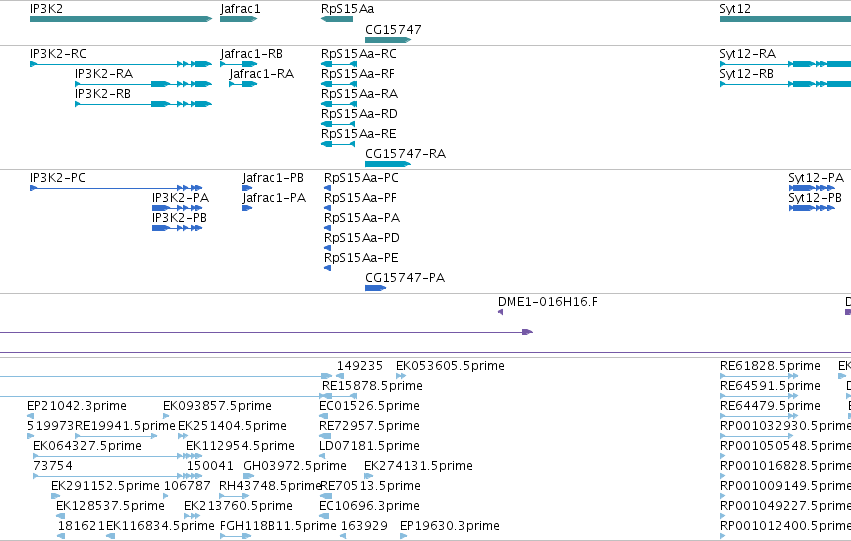This screenshot has height=541, width=851.
Task: Click the LD07181.5prime EST label
Action: pos(369,447)
